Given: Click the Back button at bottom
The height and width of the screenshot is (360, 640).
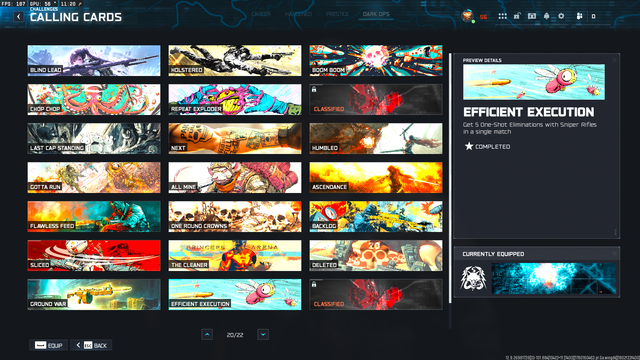Looking at the screenshot, I should 91,345.
